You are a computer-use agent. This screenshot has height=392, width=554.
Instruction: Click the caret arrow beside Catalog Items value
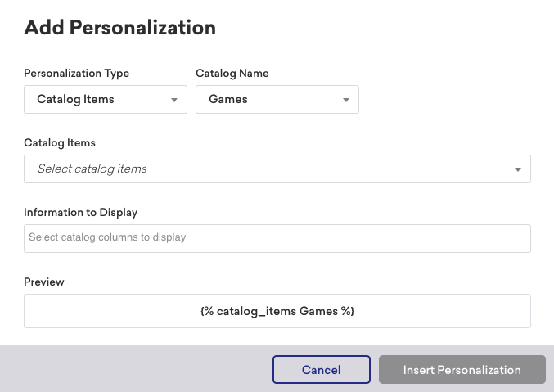coord(174,100)
